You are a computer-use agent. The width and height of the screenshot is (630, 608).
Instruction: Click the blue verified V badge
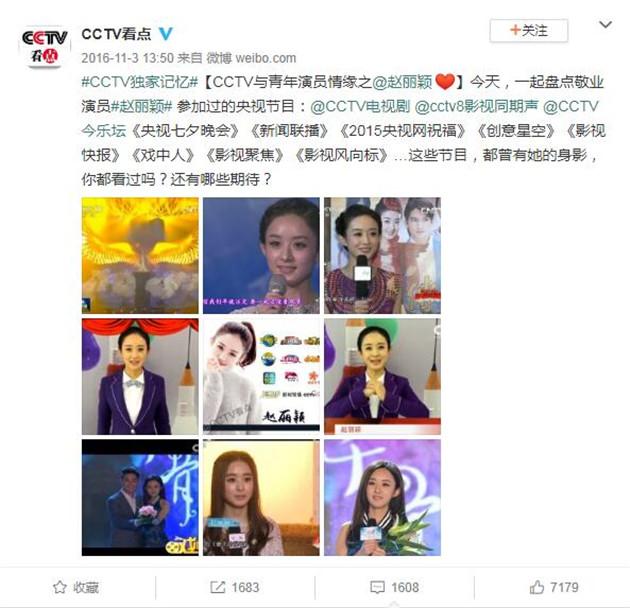click(166, 34)
